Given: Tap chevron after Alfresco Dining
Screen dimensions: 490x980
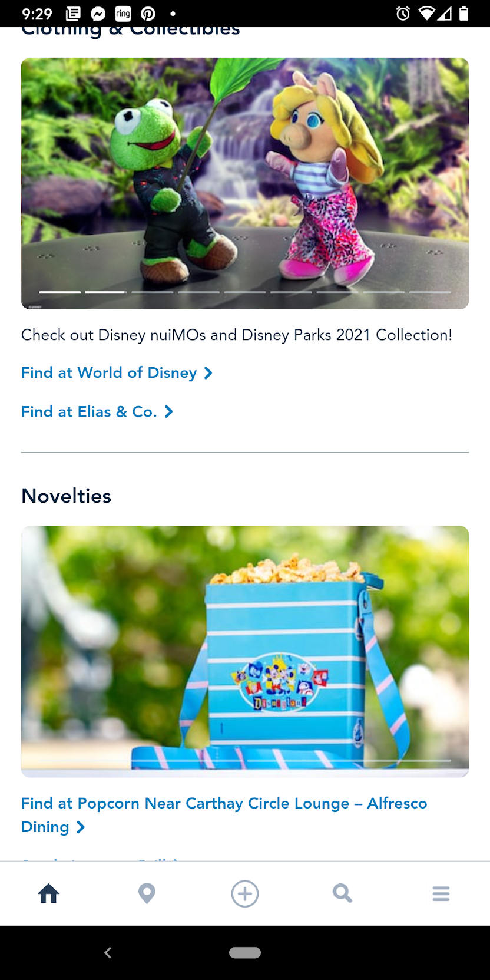Looking at the screenshot, I should pos(81,827).
